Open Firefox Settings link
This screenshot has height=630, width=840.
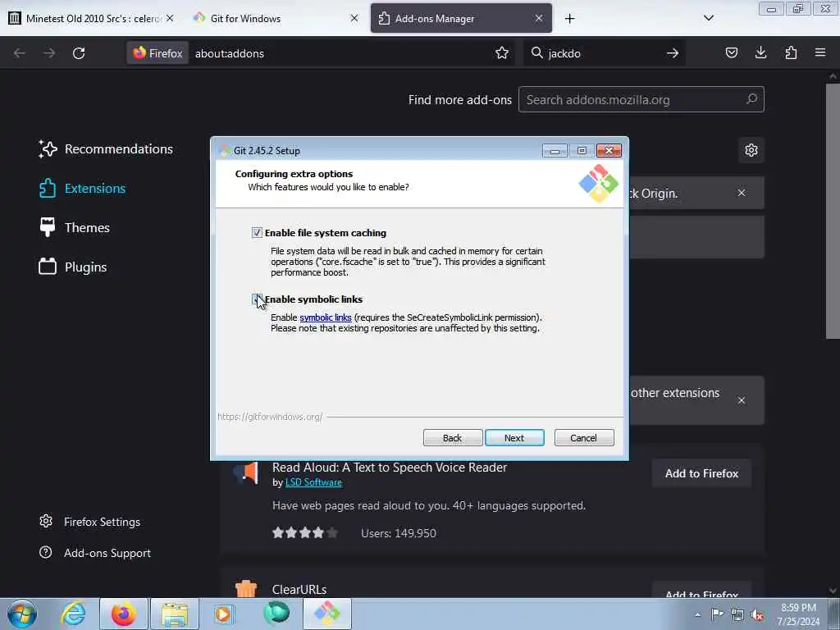(x=90, y=522)
